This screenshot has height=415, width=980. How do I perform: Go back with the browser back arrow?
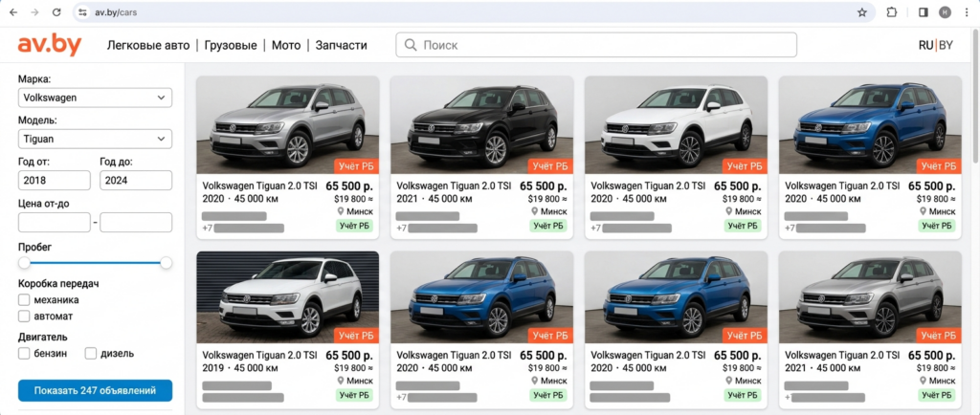coord(13,11)
